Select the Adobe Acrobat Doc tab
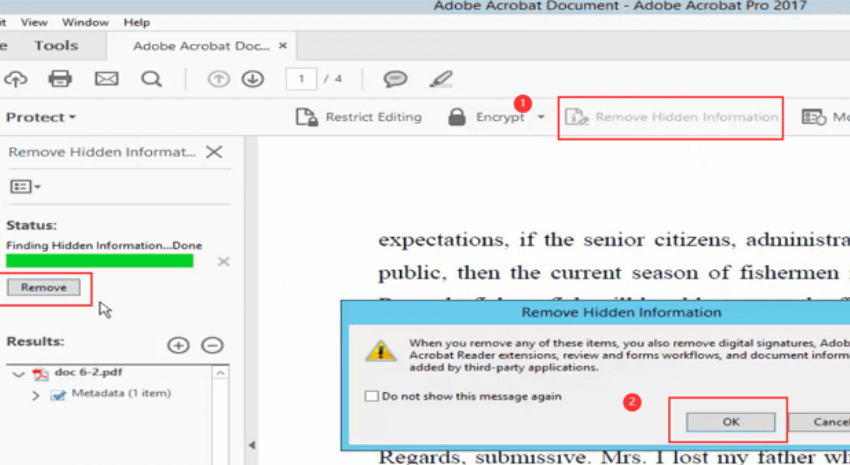Image resolution: width=850 pixels, height=465 pixels. tap(201, 46)
